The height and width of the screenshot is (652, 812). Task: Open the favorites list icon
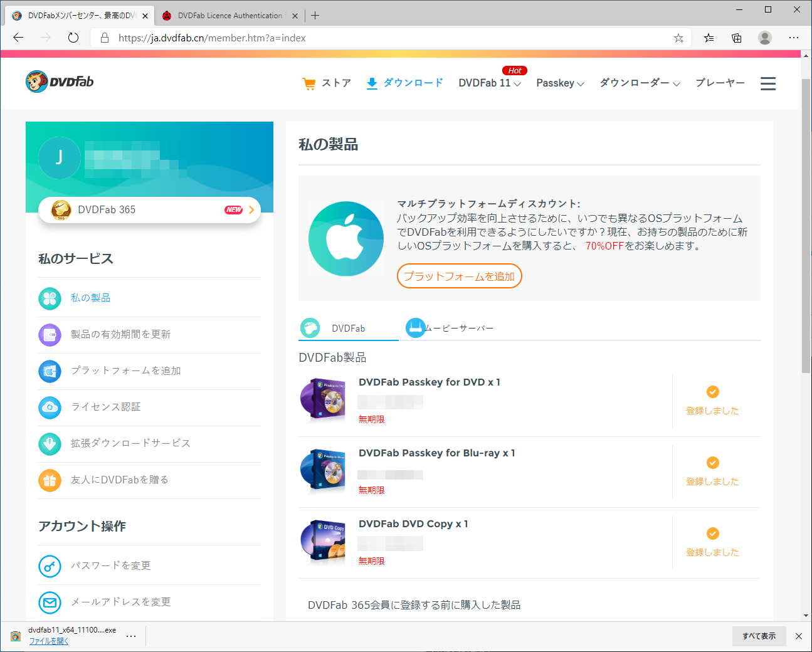coord(709,38)
